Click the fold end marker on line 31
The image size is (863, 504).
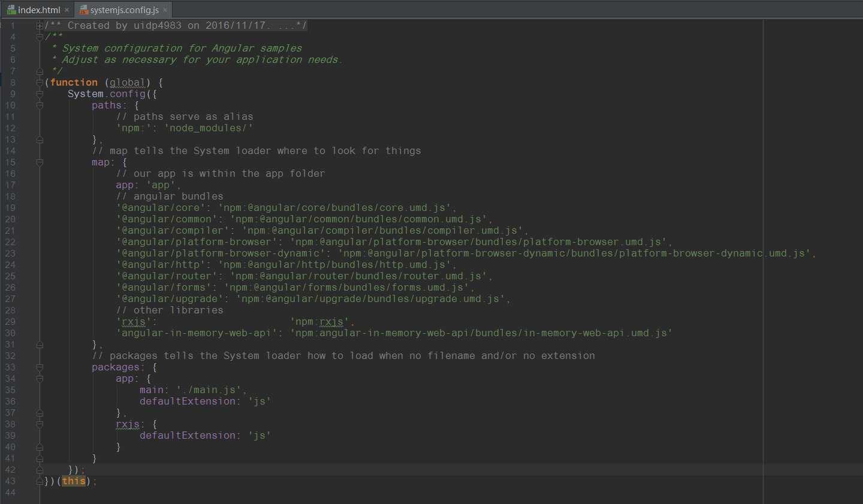(40, 345)
